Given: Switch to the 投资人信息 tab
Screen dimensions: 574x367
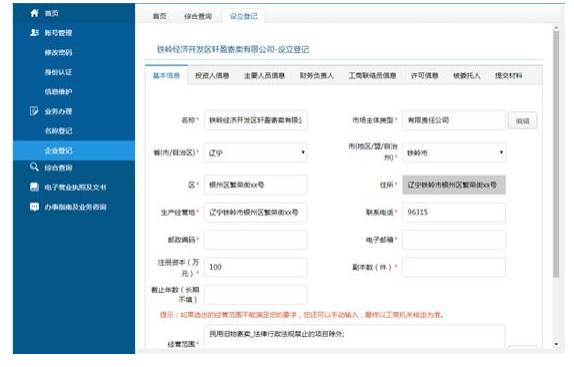Looking at the screenshot, I should click(x=212, y=75).
